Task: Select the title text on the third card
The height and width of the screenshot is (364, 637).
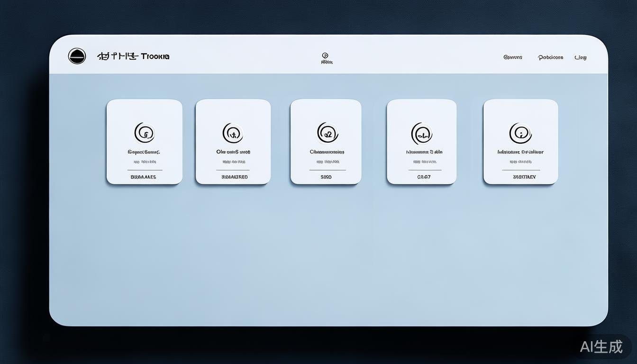Action: 327,152
